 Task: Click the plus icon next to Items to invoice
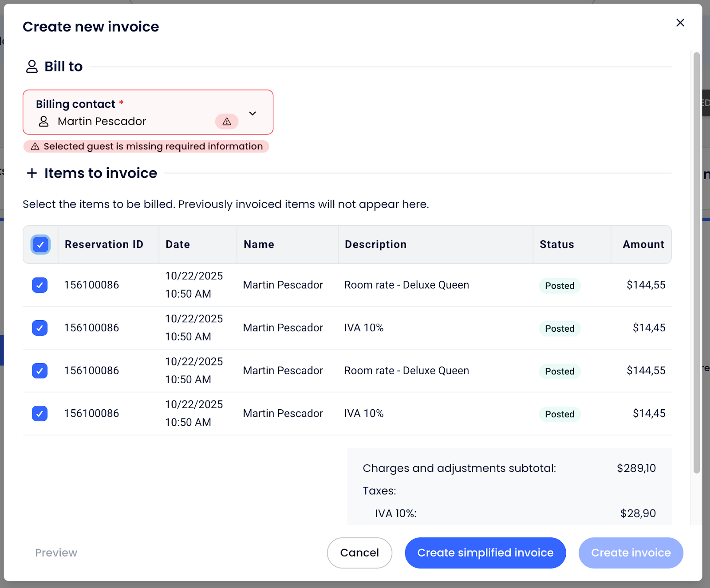[32, 173]
